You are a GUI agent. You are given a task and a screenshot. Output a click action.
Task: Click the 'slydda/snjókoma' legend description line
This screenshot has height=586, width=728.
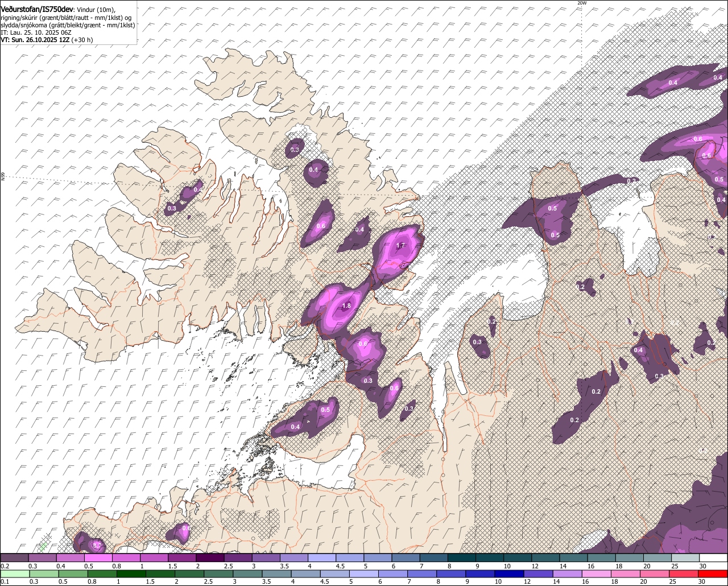(x=68, y=25)
